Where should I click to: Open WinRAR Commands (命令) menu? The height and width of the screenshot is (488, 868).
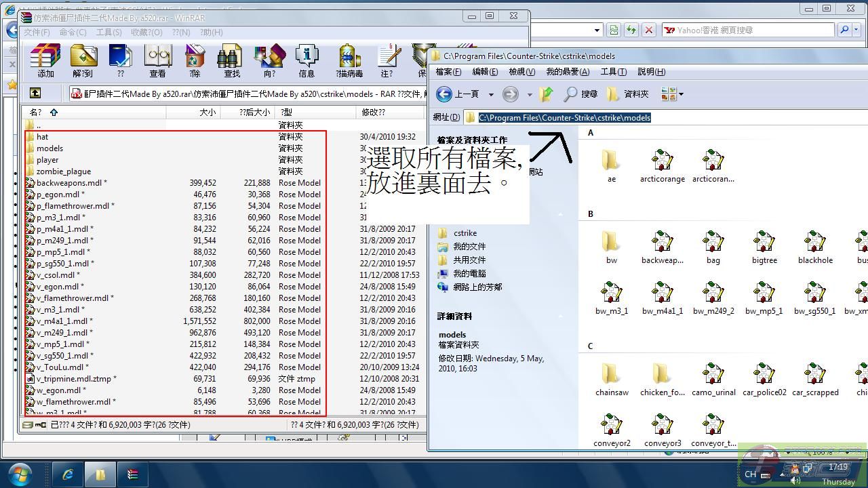(73, 32)
